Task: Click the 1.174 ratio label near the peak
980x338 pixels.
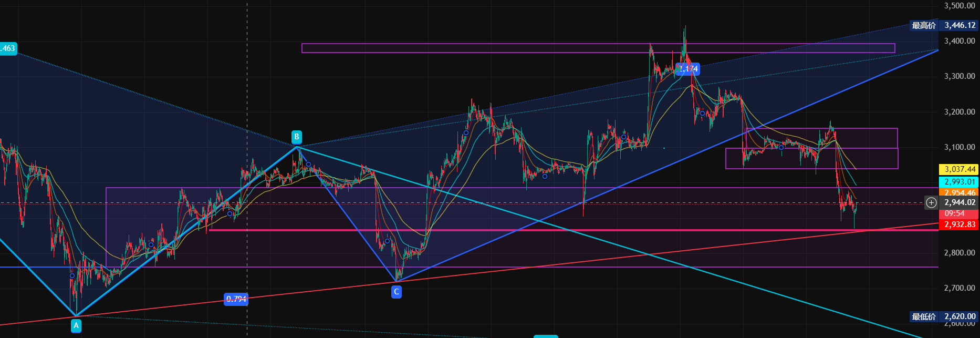Action: 687,68
